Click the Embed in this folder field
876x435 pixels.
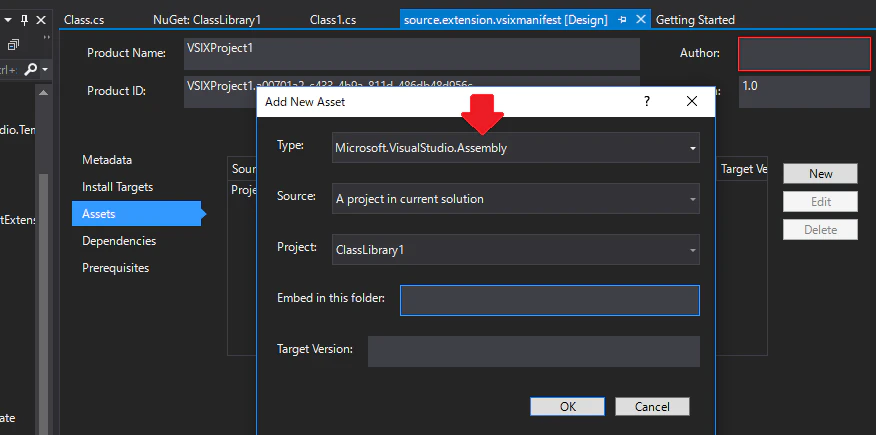pyautogui.click(x=550, y=300)
